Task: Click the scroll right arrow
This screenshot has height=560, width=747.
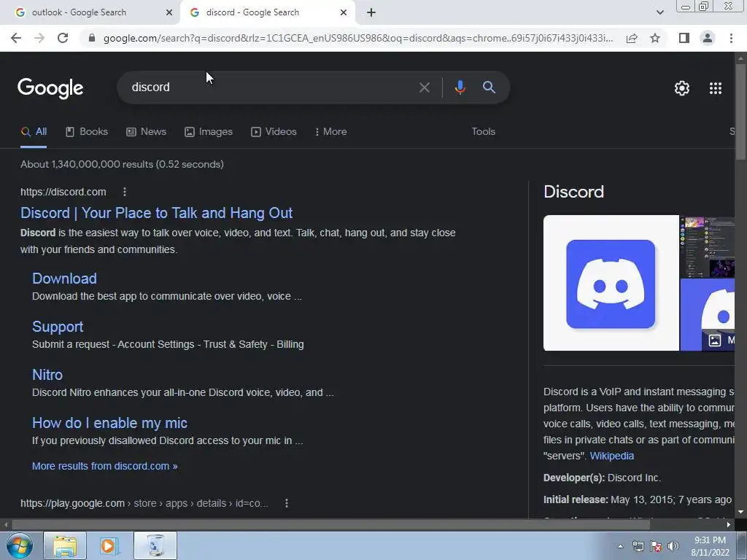Action: point(729,525)
